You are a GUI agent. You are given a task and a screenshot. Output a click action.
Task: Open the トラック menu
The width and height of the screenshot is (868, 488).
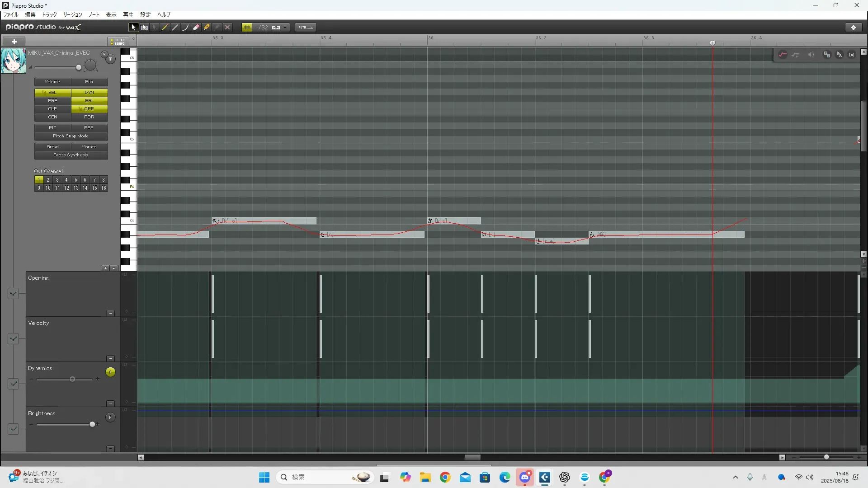[x=49, y=15]
